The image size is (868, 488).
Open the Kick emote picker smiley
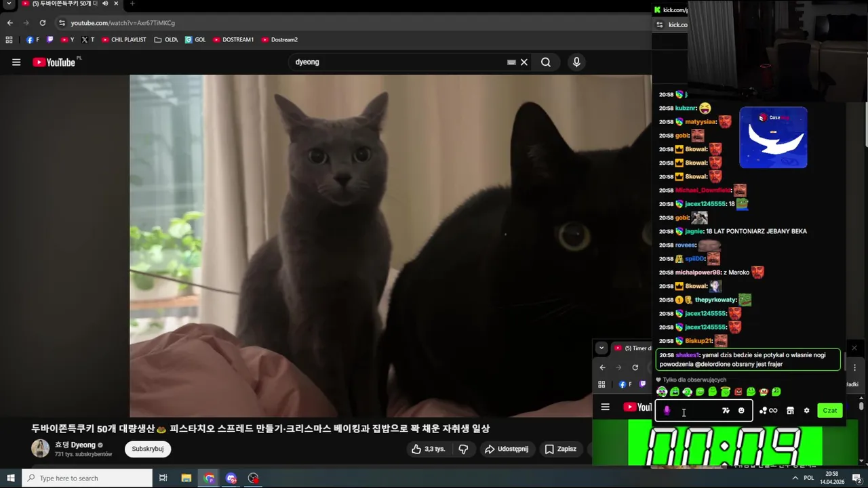point(741,411)
